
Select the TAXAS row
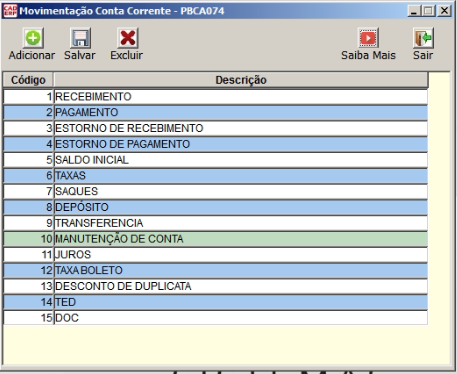(215, 176)
